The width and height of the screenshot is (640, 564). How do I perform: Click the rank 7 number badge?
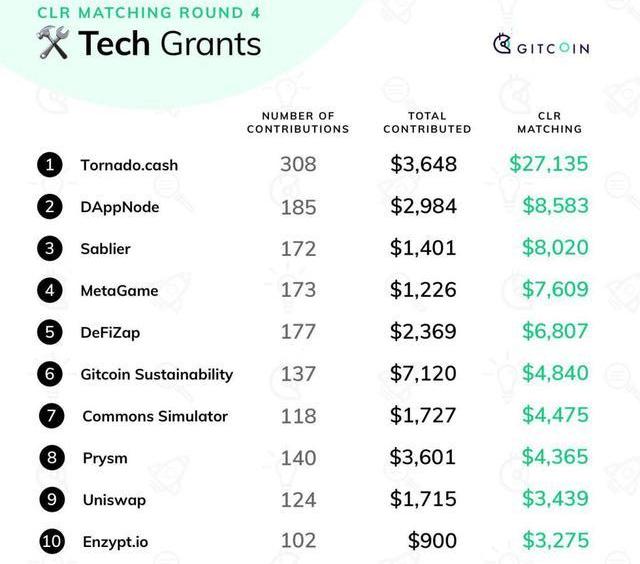50,416
